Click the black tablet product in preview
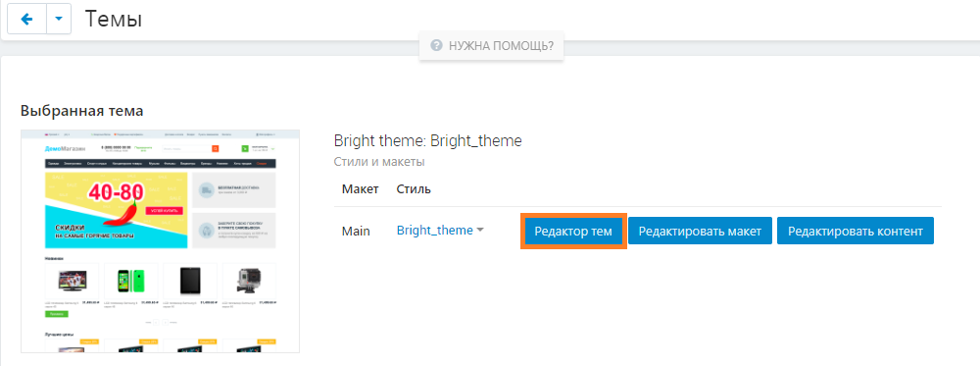This screenshot has width=980, height=366. click(190, 282)
